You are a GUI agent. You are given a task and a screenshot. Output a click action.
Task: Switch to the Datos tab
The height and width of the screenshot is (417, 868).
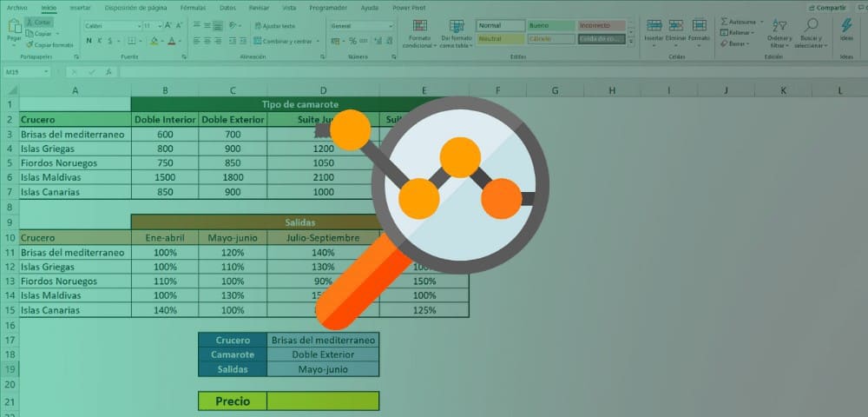(x=227, y=8)
